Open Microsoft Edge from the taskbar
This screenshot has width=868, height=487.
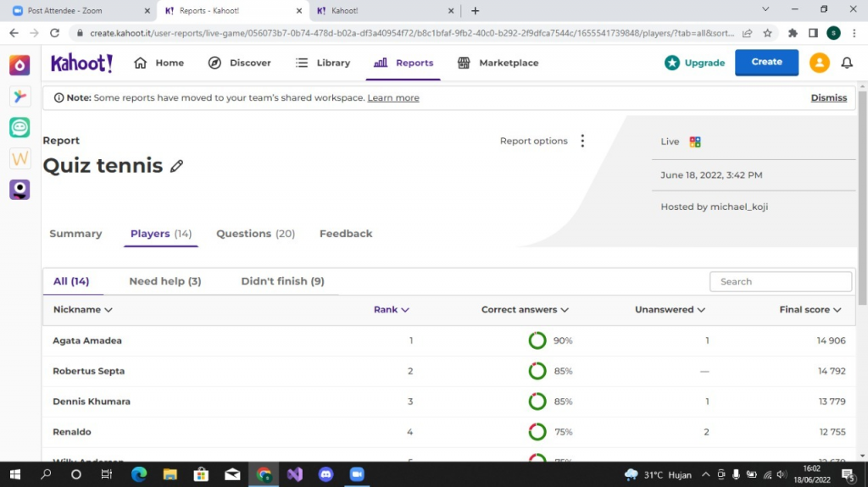tap(139, 474)
